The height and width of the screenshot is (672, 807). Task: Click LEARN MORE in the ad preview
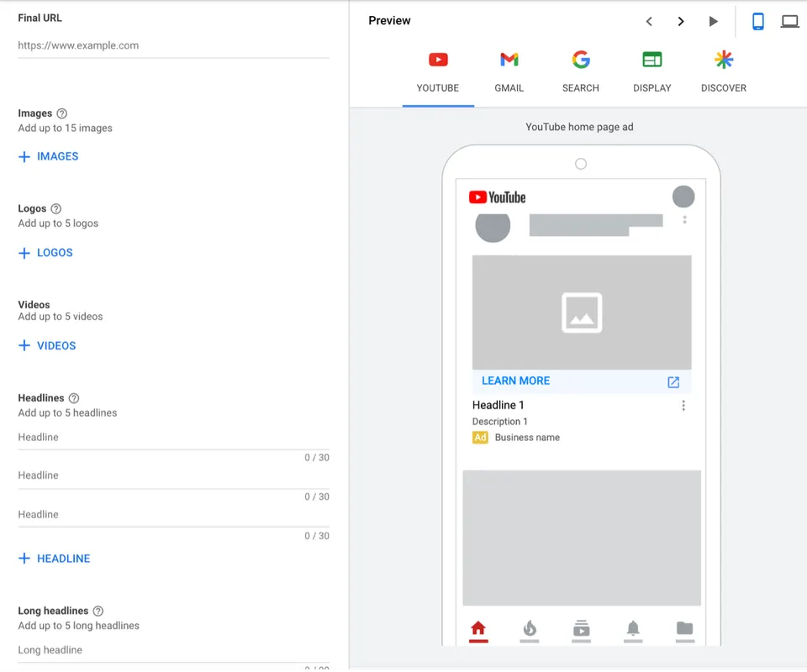515,381
